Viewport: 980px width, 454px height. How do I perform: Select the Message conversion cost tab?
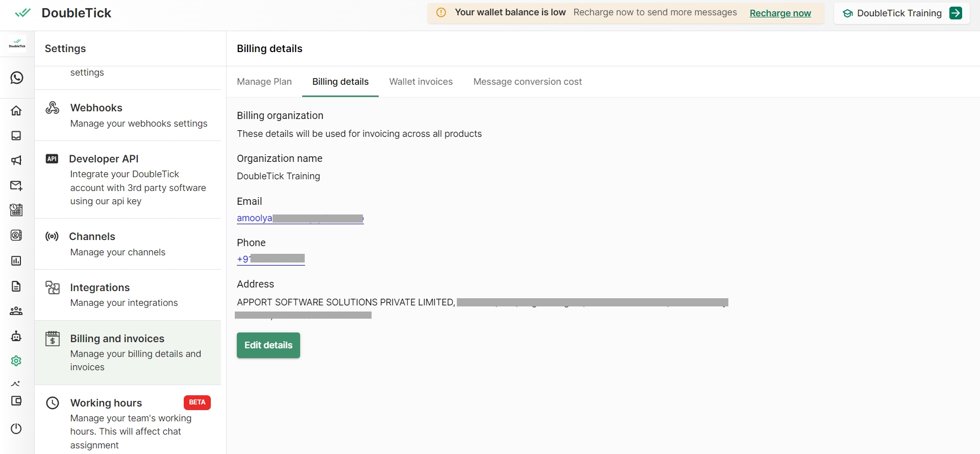527,82
